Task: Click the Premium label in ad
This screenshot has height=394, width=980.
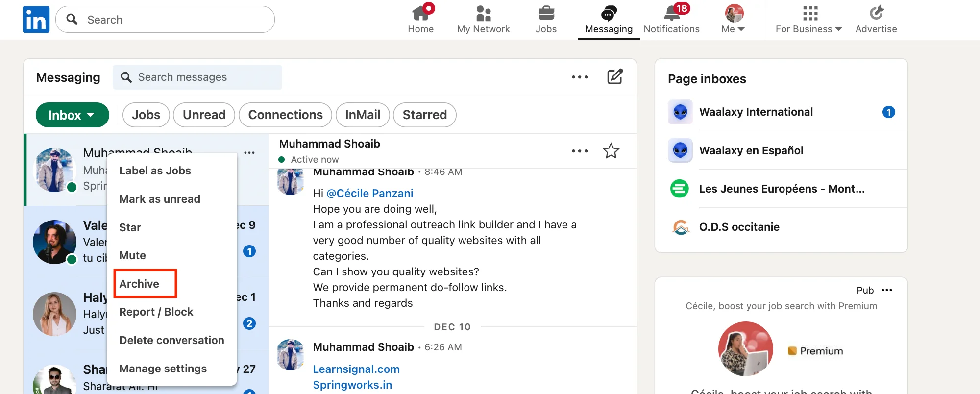Action: click(x=815, y=351)
